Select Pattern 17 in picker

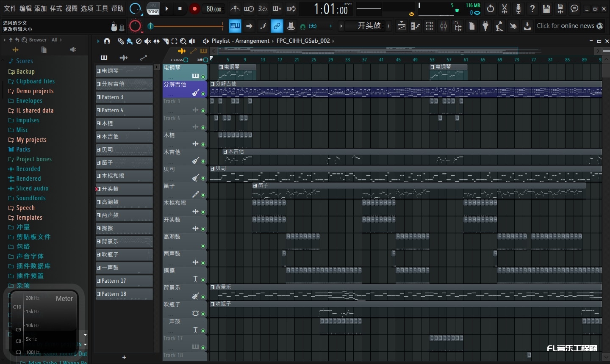coord(124,281)
